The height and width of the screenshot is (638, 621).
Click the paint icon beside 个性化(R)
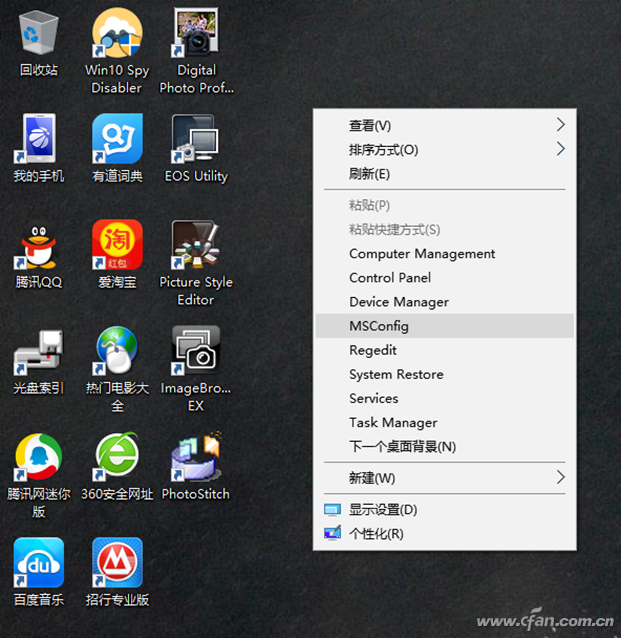(x=332, y=533)
